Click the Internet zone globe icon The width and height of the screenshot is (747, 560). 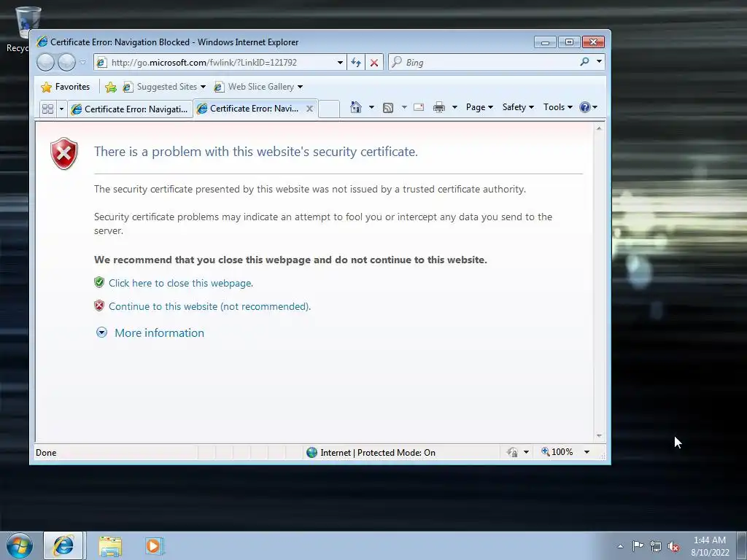pos(311,452)
